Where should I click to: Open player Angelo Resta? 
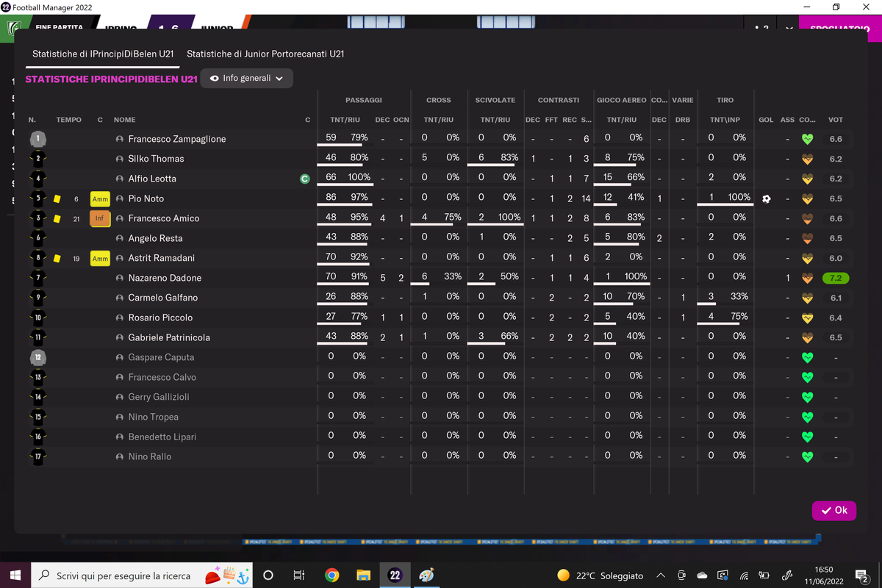point(155,238)
